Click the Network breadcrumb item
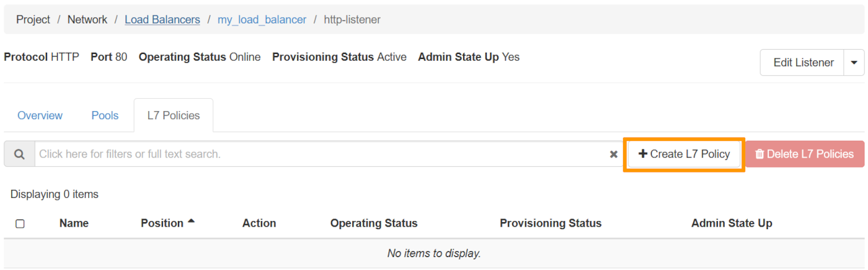The width and height of the screenshot is (868, 270). (87, 20)
